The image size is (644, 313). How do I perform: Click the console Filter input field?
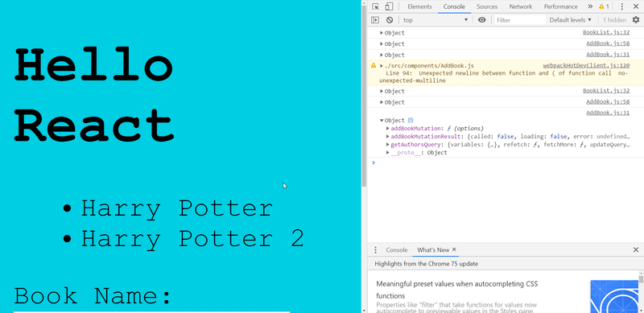click(x=520, y=20)
